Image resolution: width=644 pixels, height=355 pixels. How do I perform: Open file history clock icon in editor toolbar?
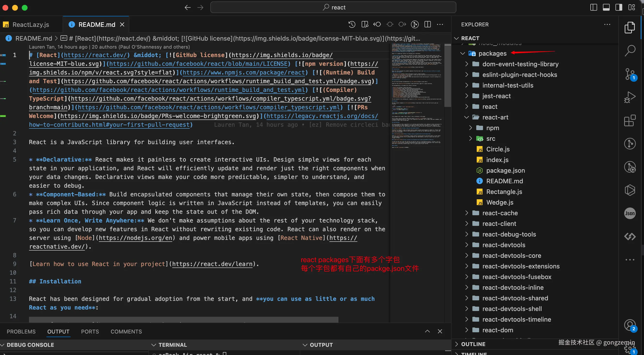tap(352, 24)
